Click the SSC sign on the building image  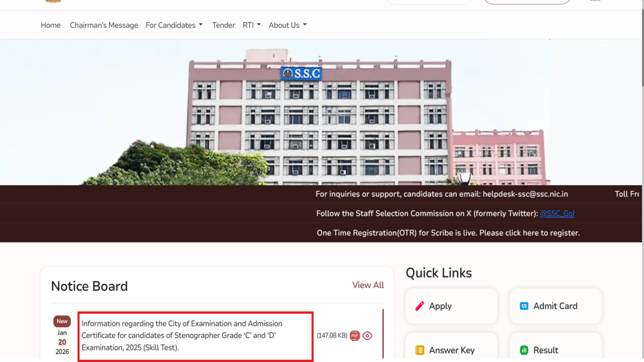pyautogui.click(x=301, y=73)
